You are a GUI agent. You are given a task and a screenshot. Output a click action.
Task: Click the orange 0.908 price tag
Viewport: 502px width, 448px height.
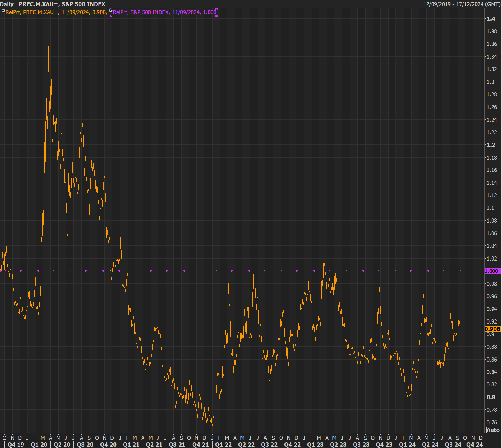(x=492, y=329)
